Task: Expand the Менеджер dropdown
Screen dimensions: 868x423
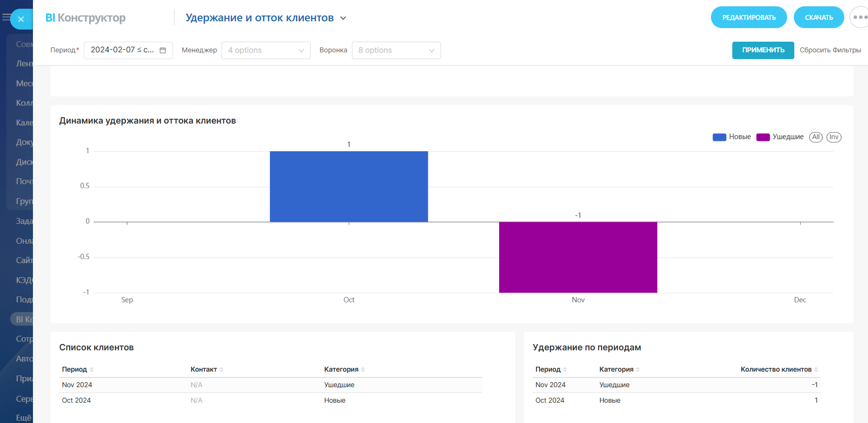Action: point(266,50)
